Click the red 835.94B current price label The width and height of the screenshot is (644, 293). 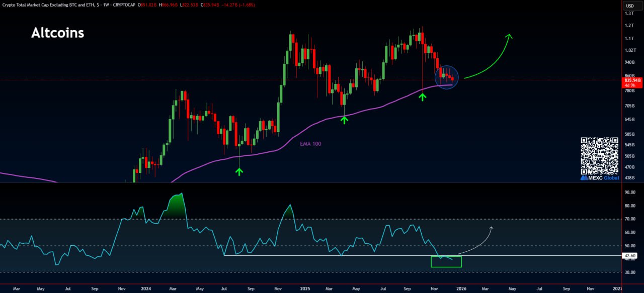tap(632, 80)
